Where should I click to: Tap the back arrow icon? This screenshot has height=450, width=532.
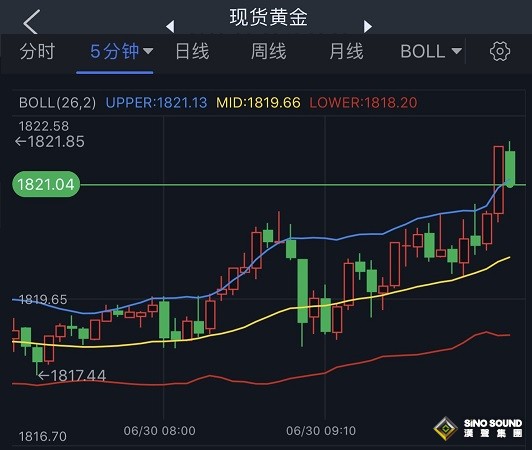(32, 22)
